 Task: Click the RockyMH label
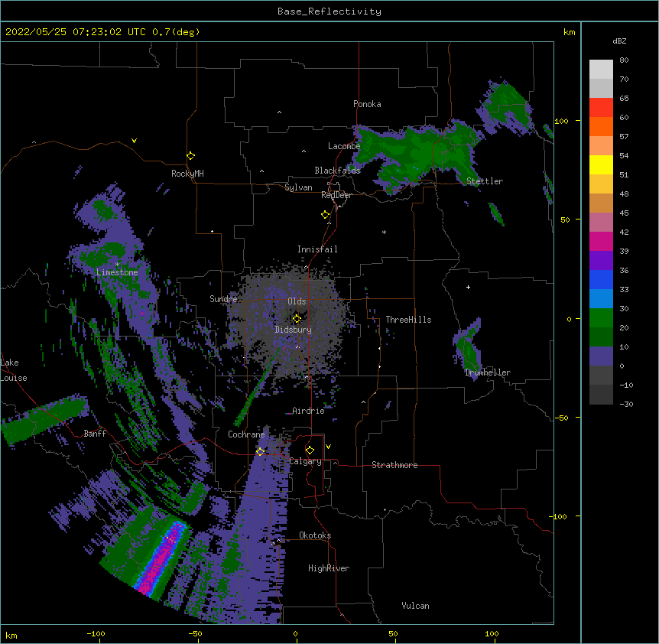click(187, 174)
